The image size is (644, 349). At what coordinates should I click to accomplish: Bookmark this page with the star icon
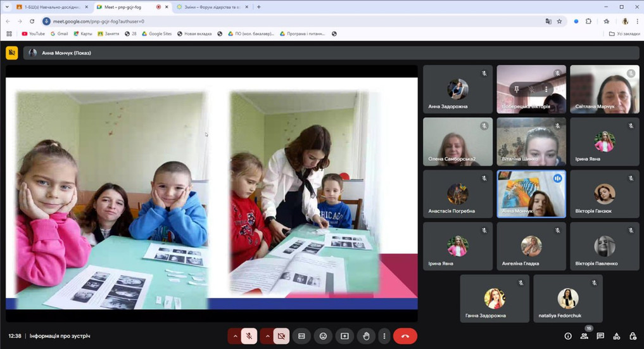point(559,22)
